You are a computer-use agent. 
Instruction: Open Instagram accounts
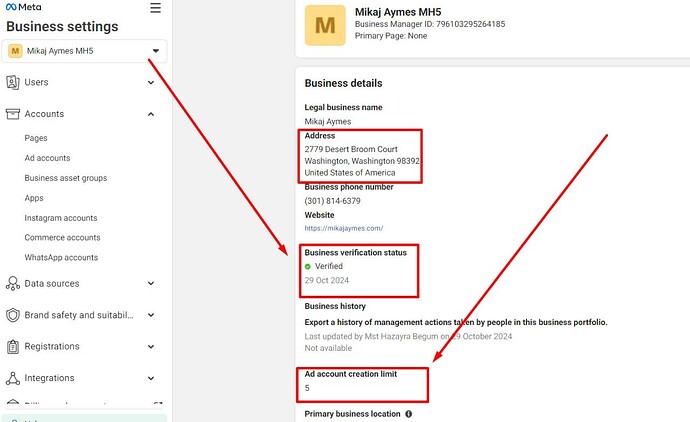61,218
